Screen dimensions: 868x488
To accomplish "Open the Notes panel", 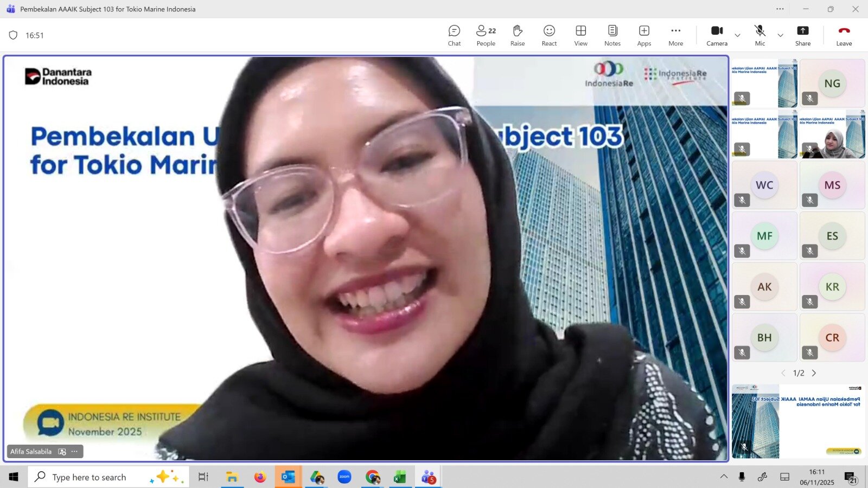I will [x=612, y=35].
